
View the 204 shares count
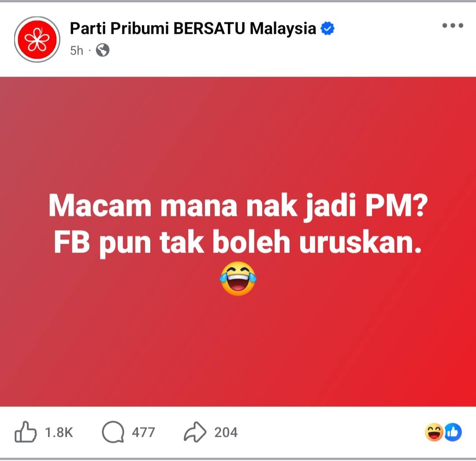click(226, 432)
